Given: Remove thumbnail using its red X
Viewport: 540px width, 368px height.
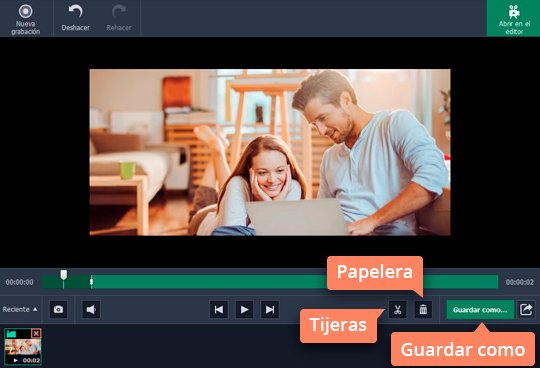Looking at the screenshot, I should [x=36, y=333].
